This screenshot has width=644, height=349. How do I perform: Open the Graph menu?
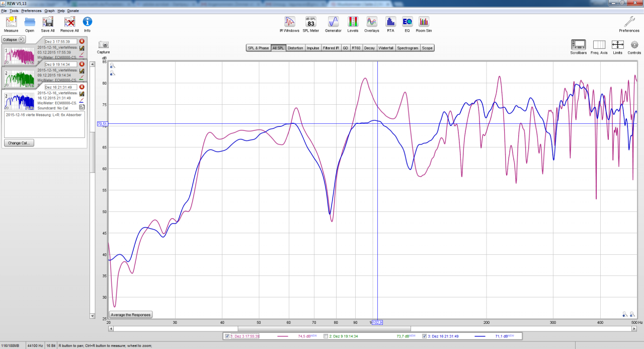coord(50,11)
